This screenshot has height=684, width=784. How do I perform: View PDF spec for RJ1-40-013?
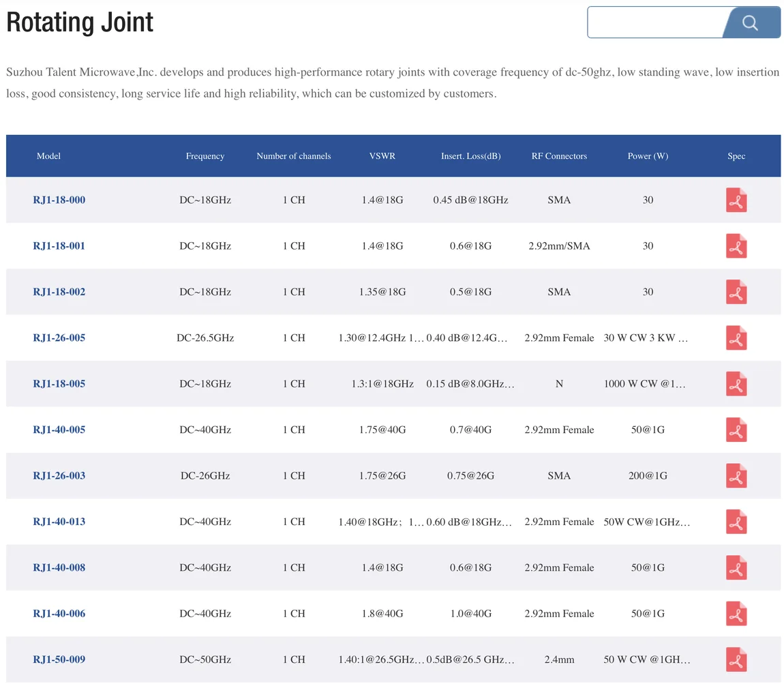pyautogui.click(x=736, y=522)
